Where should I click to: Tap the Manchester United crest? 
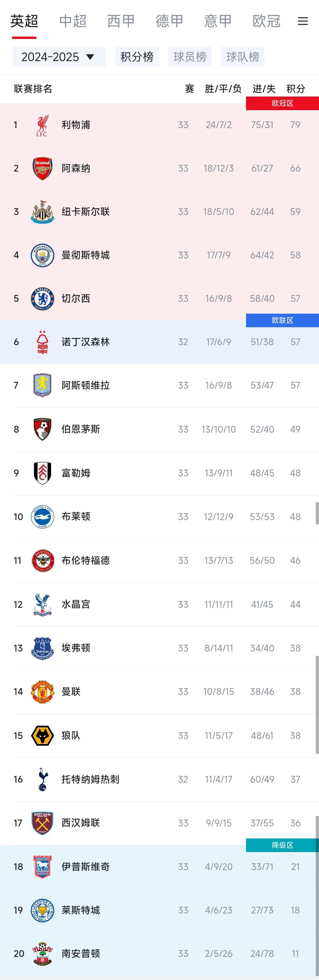click(42, 692)
